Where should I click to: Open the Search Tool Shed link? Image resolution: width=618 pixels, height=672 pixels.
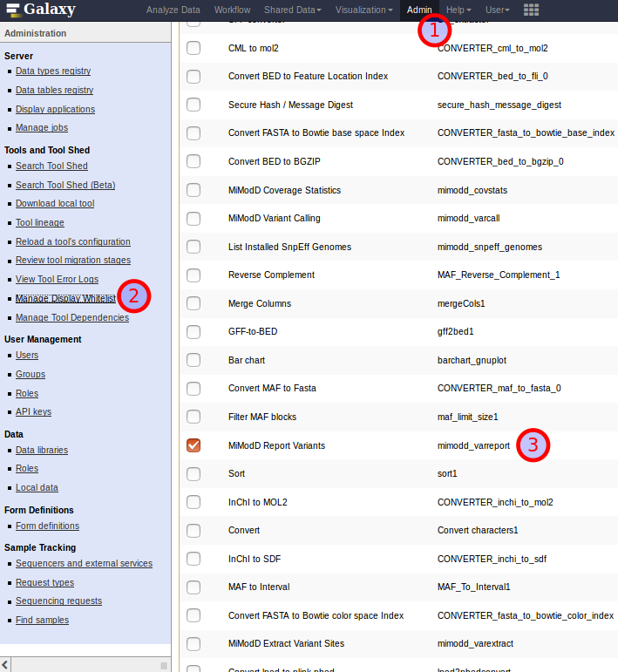click(x=51, y=166)
